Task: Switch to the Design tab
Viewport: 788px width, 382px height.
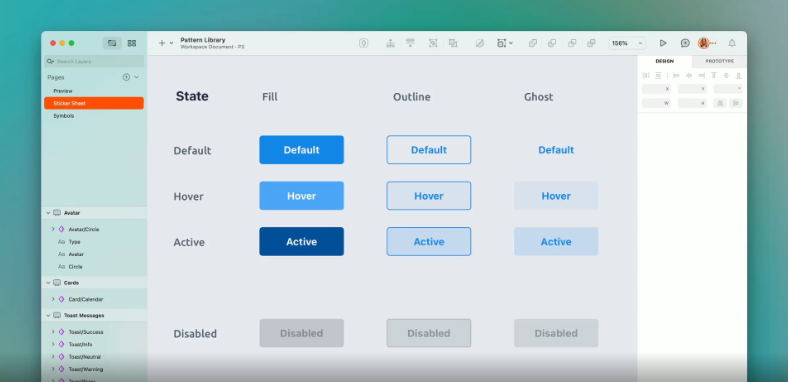Action: [x=664, y=61]
